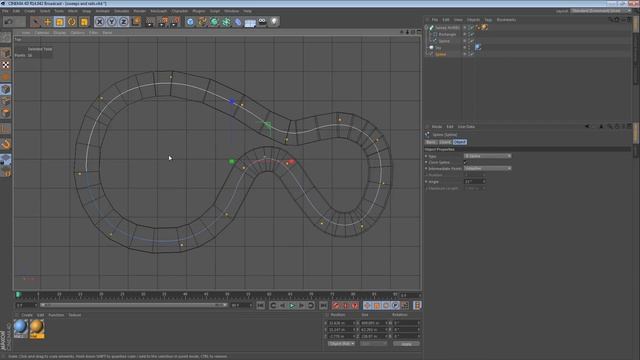This screenshot has height=360, width=640.
Task: Collapse the Sweep NURBS hierarchy
Action: click(427, 28)
